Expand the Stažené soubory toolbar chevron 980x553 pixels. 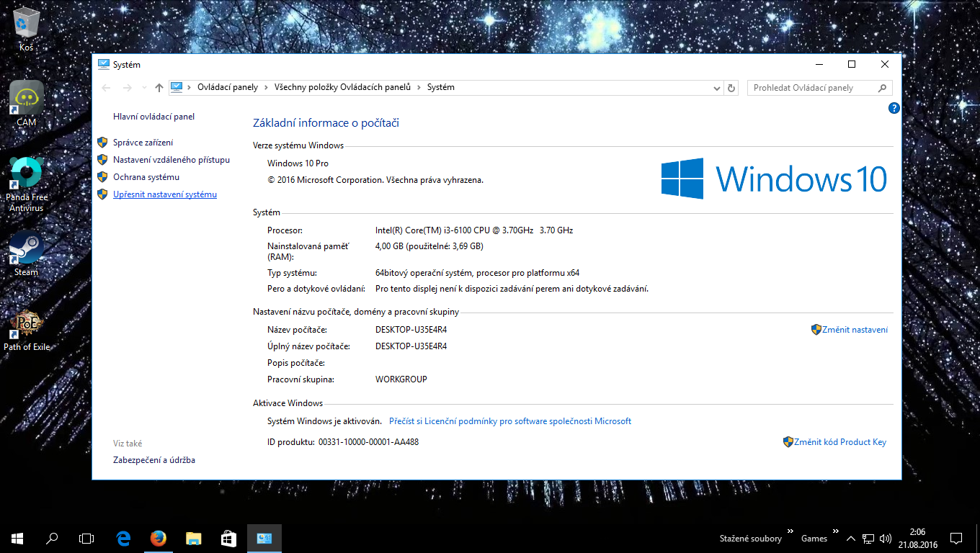point(790,533)
